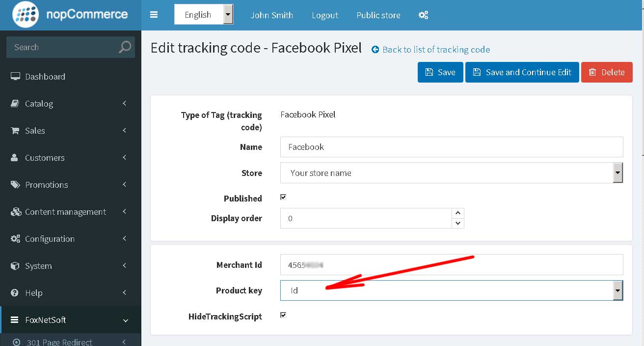Open the Store dropdown

[452, 173]
